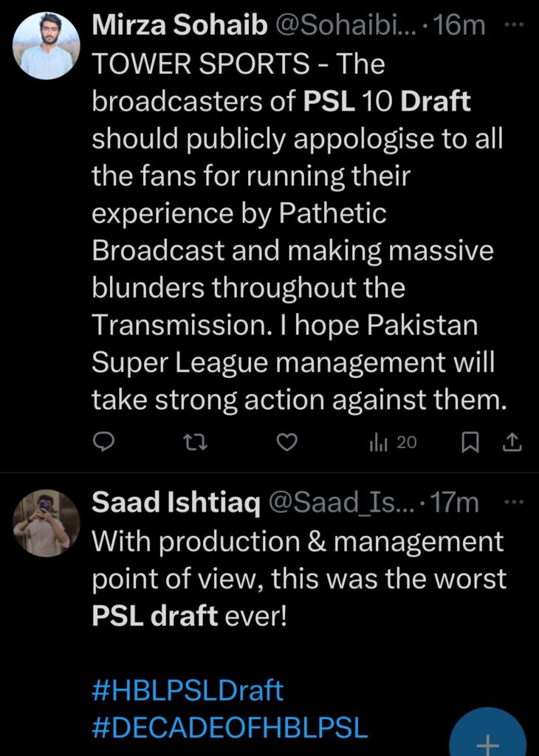Share Mirza Sohaib's tweet

click(x=512, y=441)
